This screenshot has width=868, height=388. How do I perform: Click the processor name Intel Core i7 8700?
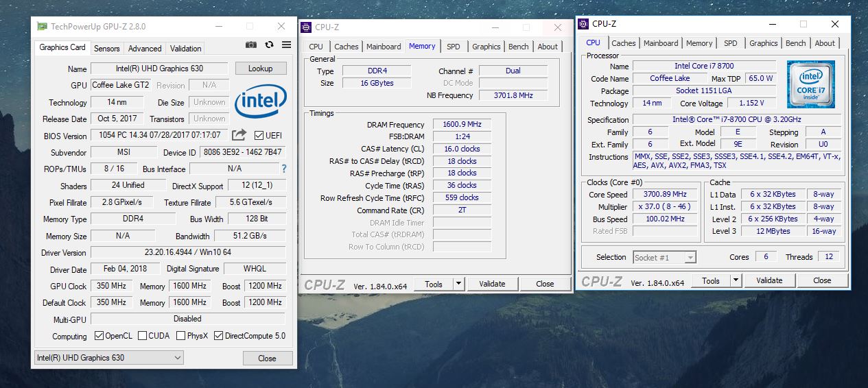coord(704,66)
